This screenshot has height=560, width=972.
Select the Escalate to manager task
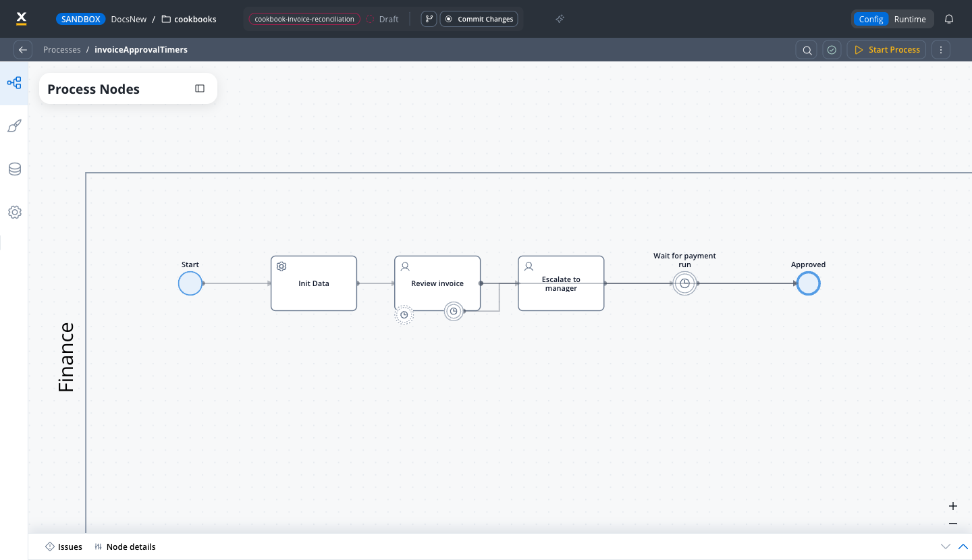pyautogui.click(x=561, y=283)
